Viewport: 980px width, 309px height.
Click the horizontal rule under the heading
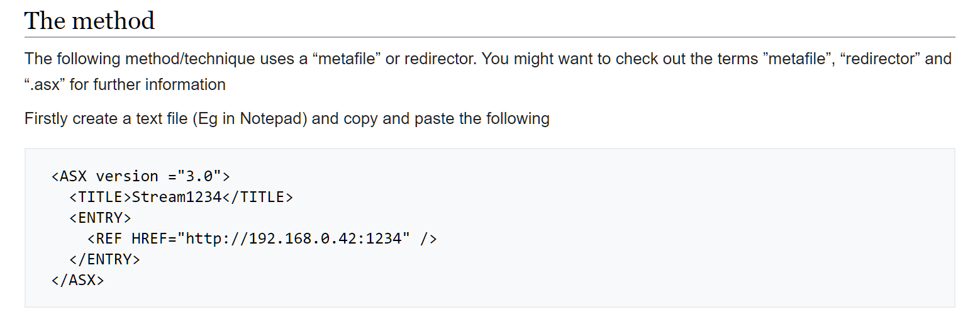pyautogui.click(x=489, y=37)
